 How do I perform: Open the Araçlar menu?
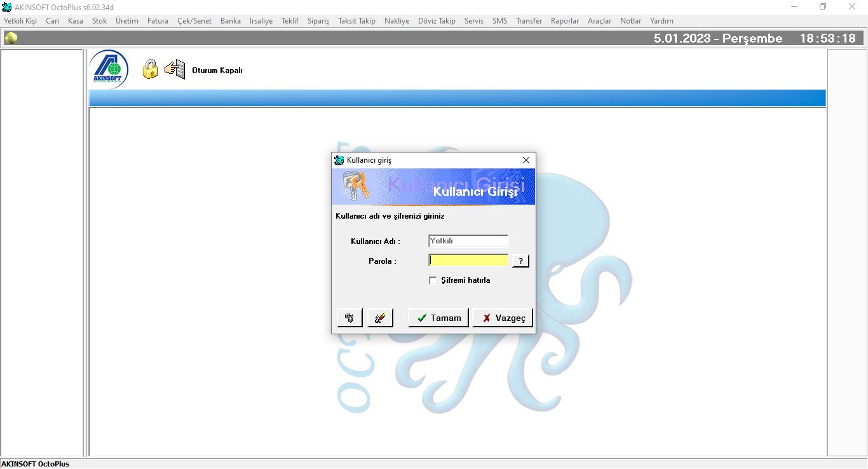coord(599,21)
